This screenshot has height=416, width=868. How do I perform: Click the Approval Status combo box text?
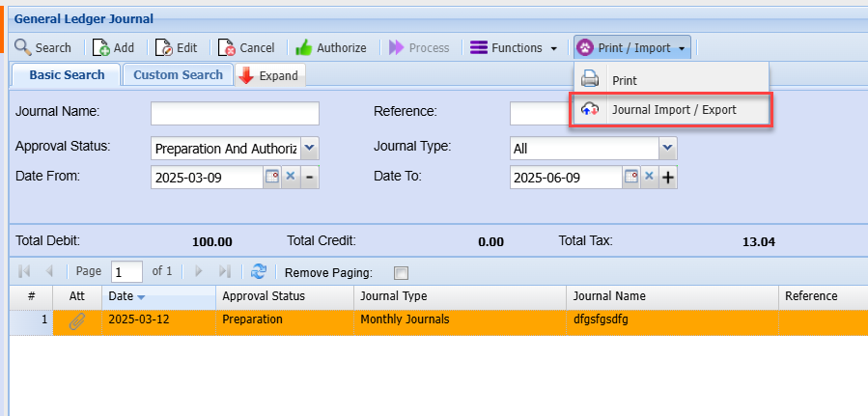pyautogui.click(x=226, y=149)
